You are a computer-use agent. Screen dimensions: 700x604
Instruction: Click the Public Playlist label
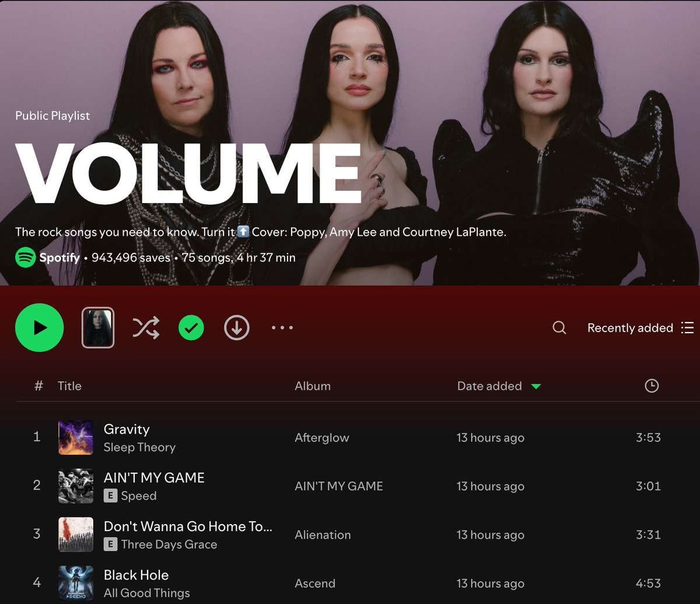pyautogui.click(x=52, y=116)
